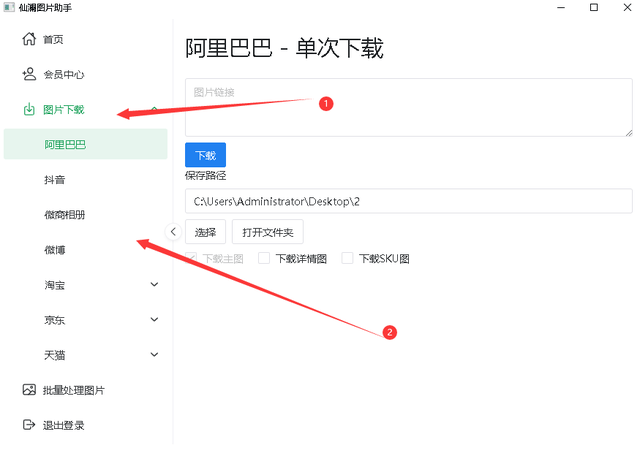Collapse the sidebar with the arrow button
This screenshot has height=475, width=640.
(173, 232)
